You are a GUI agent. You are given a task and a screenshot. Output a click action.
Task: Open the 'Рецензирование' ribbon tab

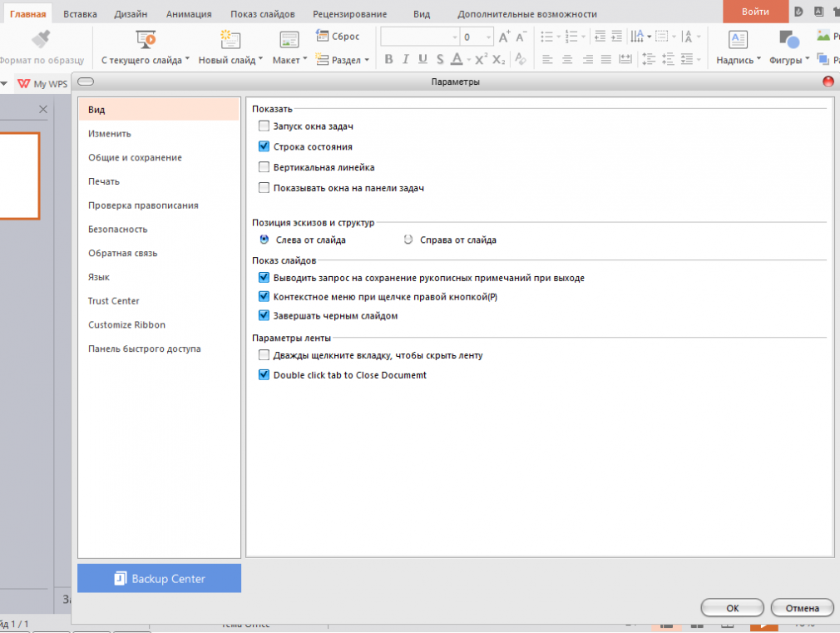[350, 14]
